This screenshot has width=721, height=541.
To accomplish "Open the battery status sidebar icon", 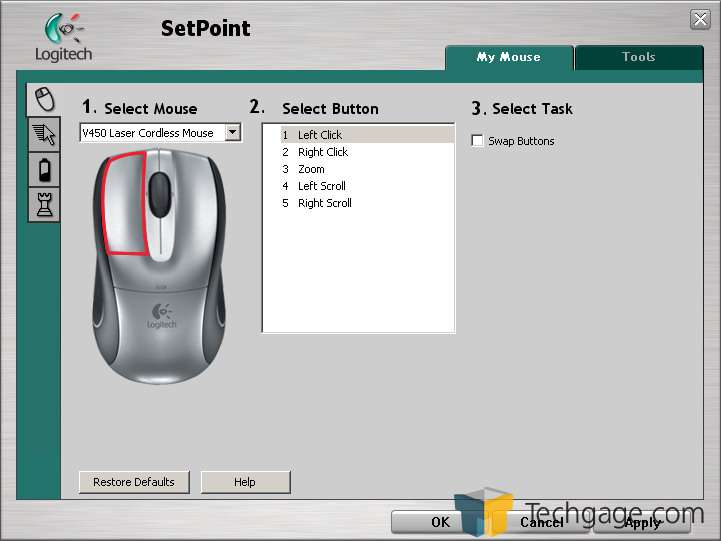I will 43,169.
